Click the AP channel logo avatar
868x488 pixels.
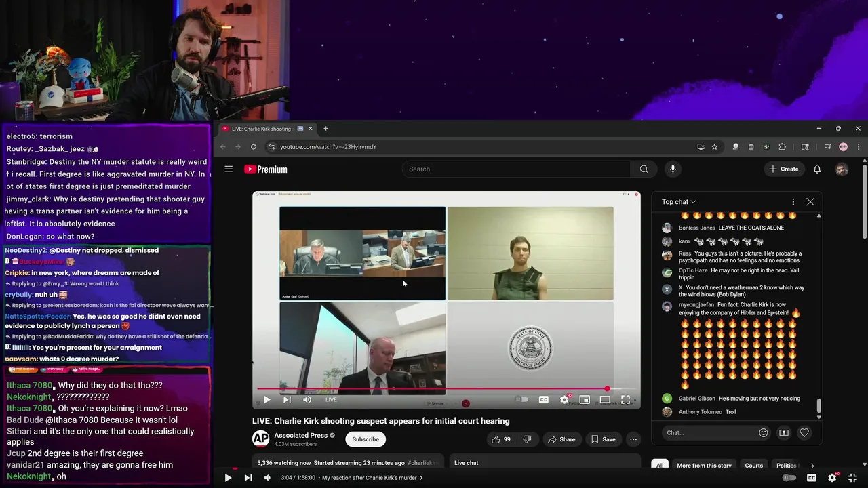[260, 439]
